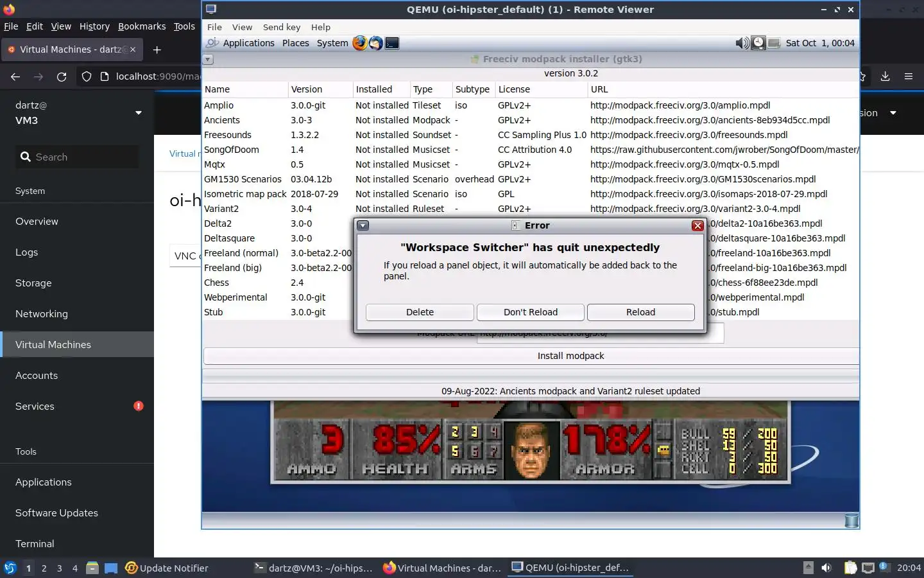Image resolution: width=924 pixels, height=578 pixels.
Task: Go back in Firefox history
Action: pos(15,76)
